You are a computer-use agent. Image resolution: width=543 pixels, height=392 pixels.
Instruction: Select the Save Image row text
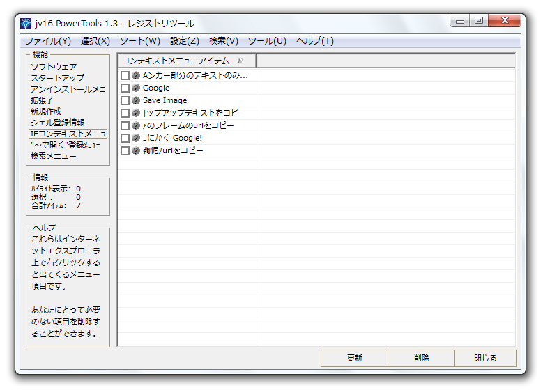point(165,100)
